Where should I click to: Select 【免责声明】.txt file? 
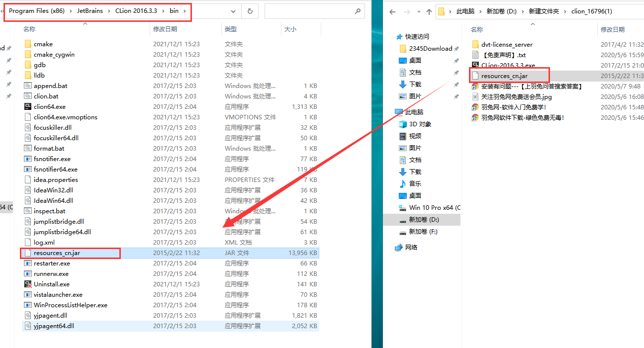(x=503, y=55)
